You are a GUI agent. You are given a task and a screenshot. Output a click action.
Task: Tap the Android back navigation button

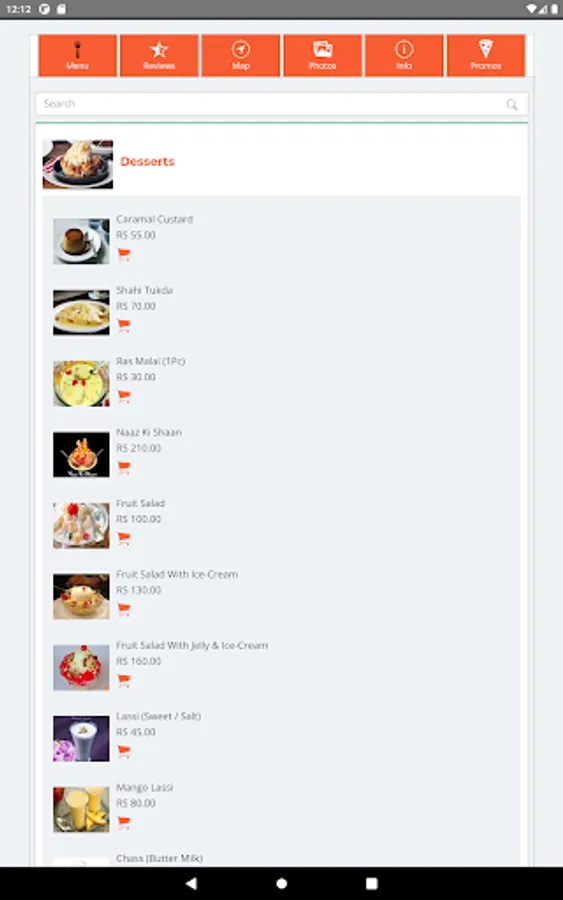[192, 883]
